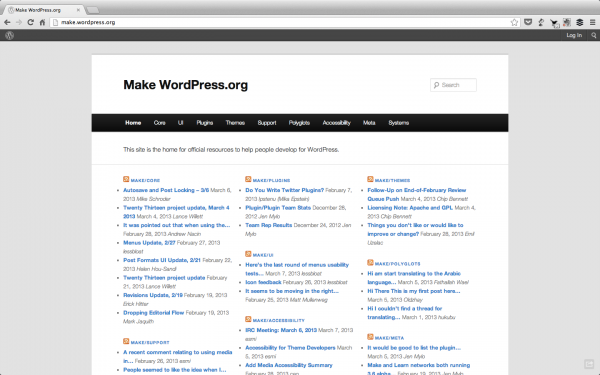Bookmark this page with the star icon
This screenshot has width=600, height=375.
pyautogui.click(x=514, y=23)
